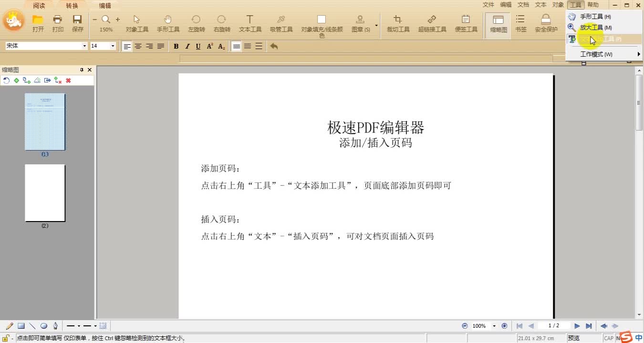Click the zoom in plus in toolbar
Viewport: 644px width, 343px height.
(x=118, y=20)
